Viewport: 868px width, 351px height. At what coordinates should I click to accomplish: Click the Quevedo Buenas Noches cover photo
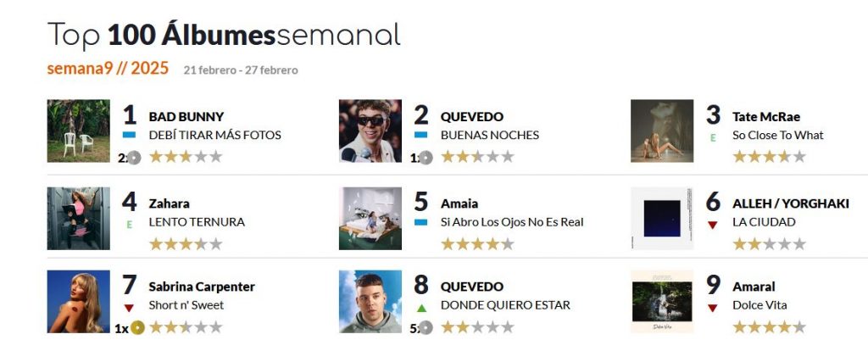[370, 131]
